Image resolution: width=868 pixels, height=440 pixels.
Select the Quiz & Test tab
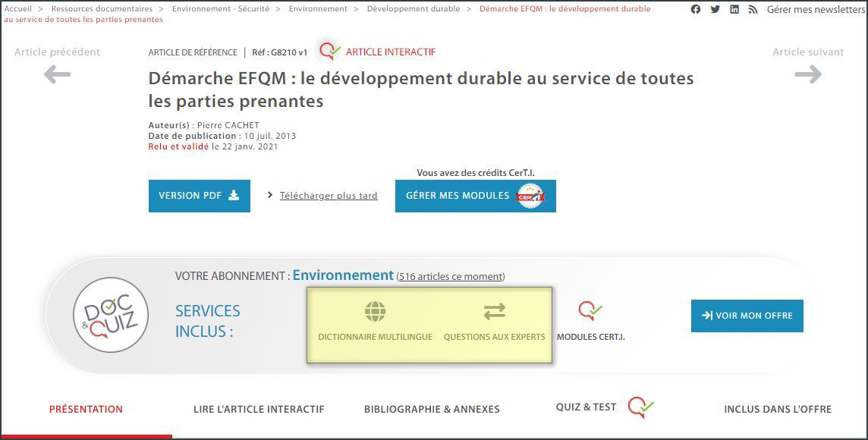coord(587,407)
